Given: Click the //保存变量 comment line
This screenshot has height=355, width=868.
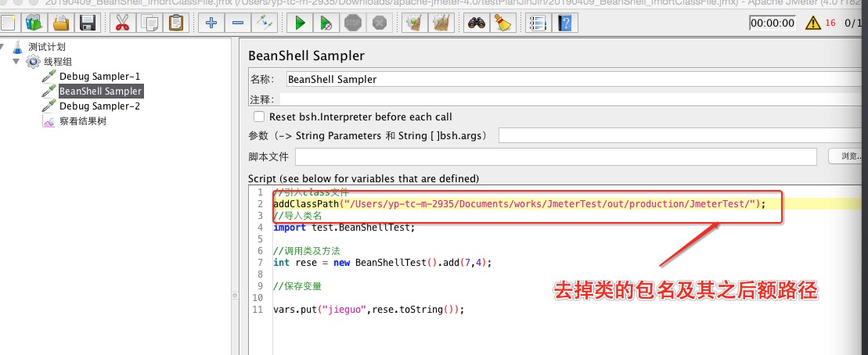Looking at the screenshot, I should coord(297,286).
